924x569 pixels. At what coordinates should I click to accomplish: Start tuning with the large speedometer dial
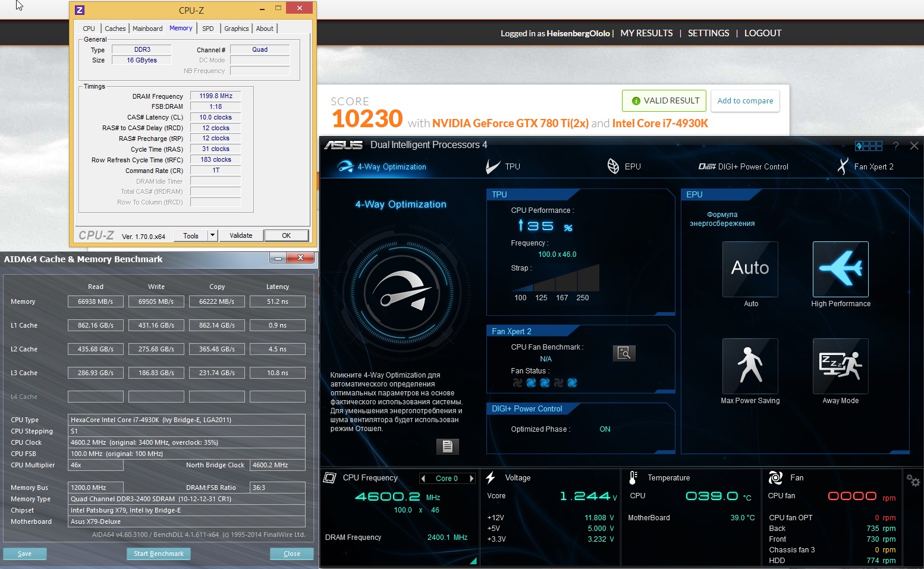coord(402,293)
